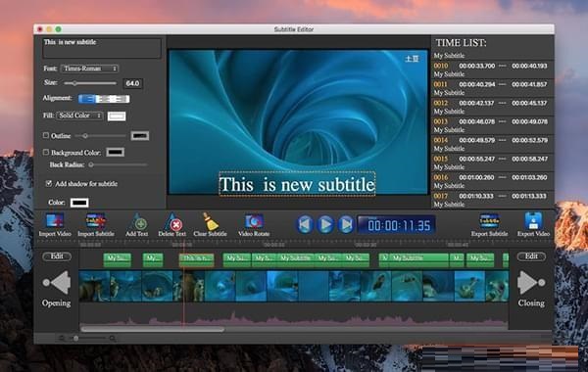Select time list entry 0014
Screen dimensions: 588x372
click(x=492, y=144)
